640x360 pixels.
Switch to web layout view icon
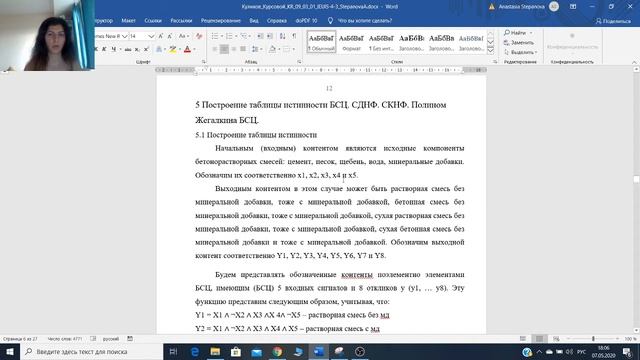coord(556,339)
